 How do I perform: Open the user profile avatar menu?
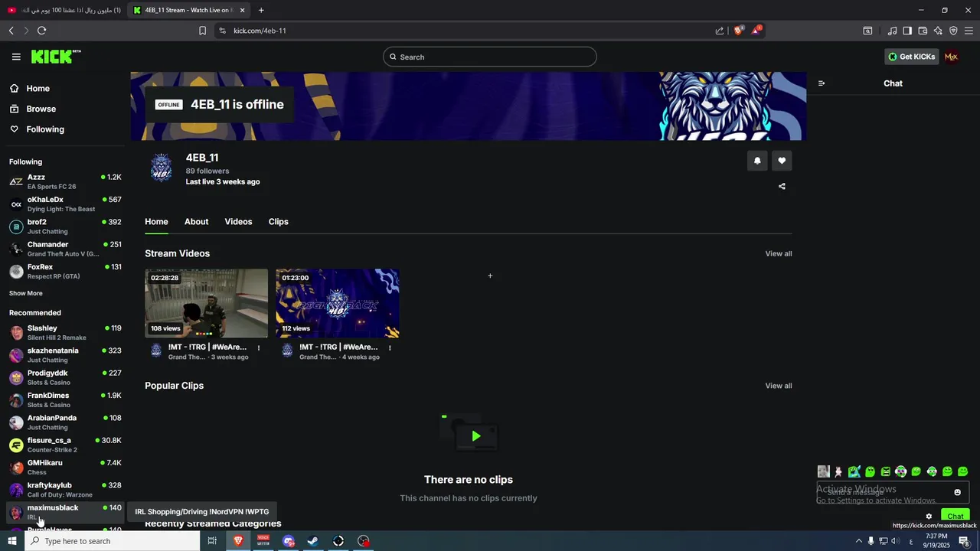pos(952,57)
